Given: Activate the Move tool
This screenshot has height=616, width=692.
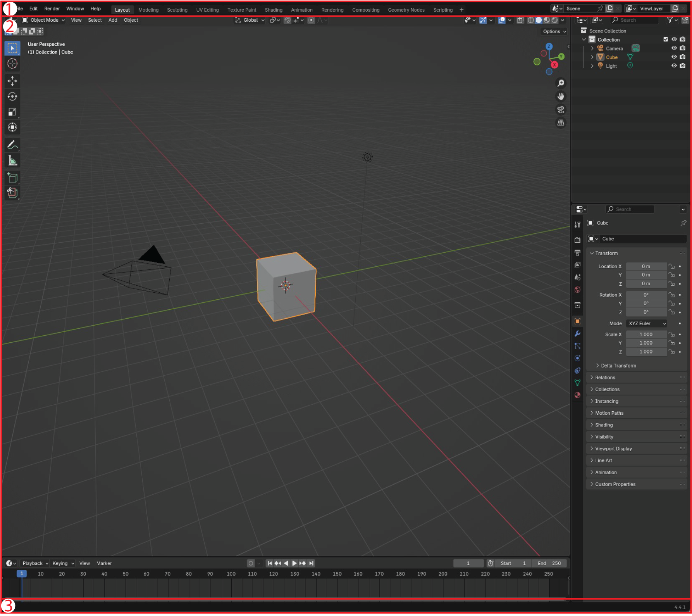Looking at the screenshot, I should pyautogui.click(x=12, y=81).
